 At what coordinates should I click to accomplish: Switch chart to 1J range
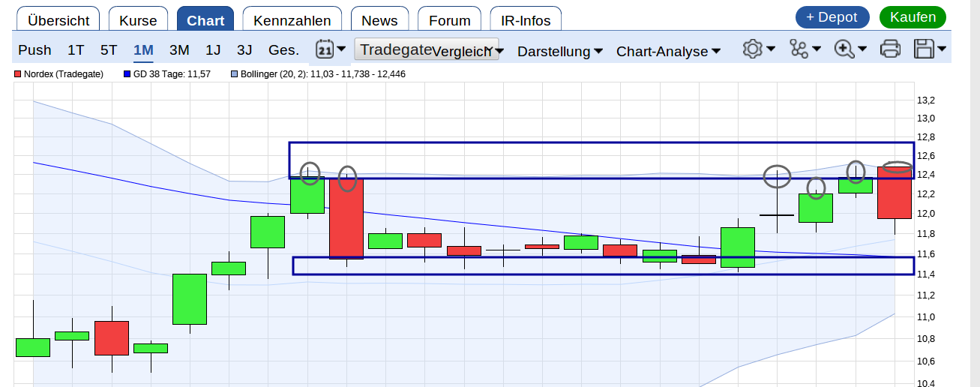click(213, 50)
